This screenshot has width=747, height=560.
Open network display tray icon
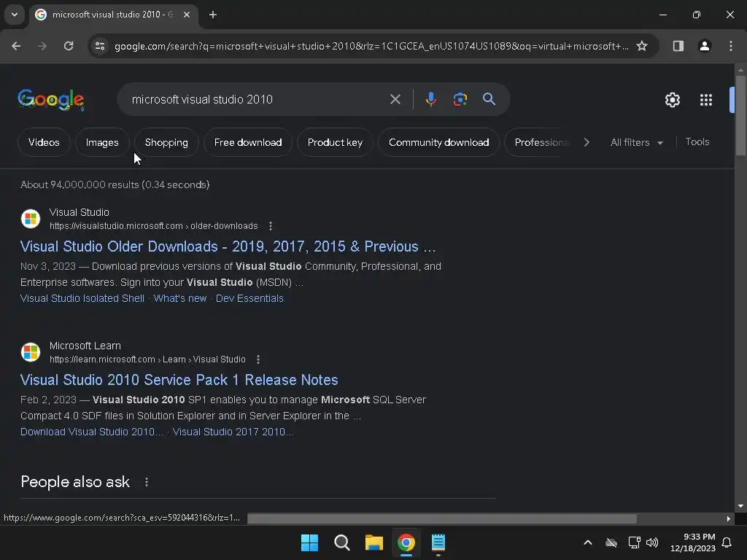pyautogui.click(x=634, y=542)
